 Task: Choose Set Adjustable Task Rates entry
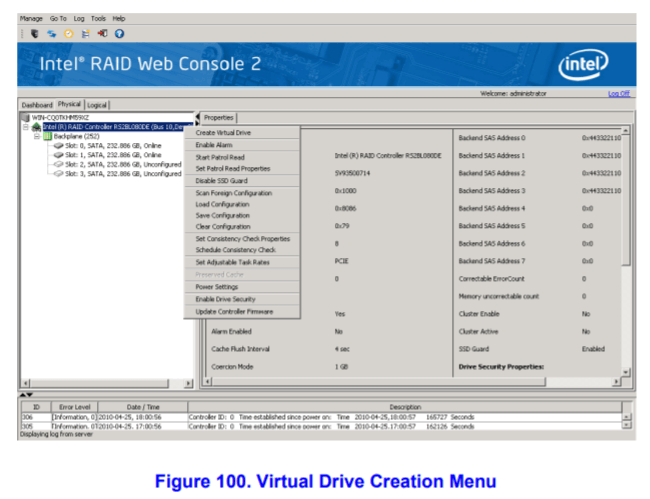[242, 262]
